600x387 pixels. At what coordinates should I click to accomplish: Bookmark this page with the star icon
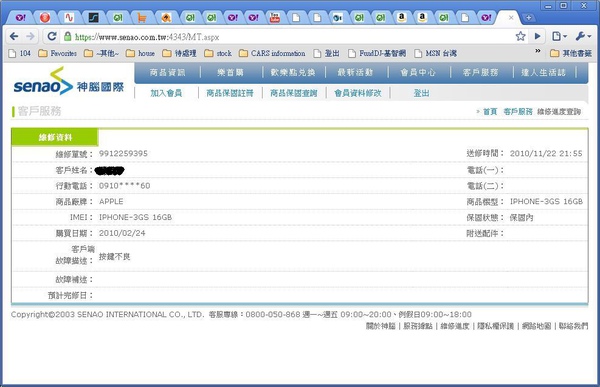520,36
